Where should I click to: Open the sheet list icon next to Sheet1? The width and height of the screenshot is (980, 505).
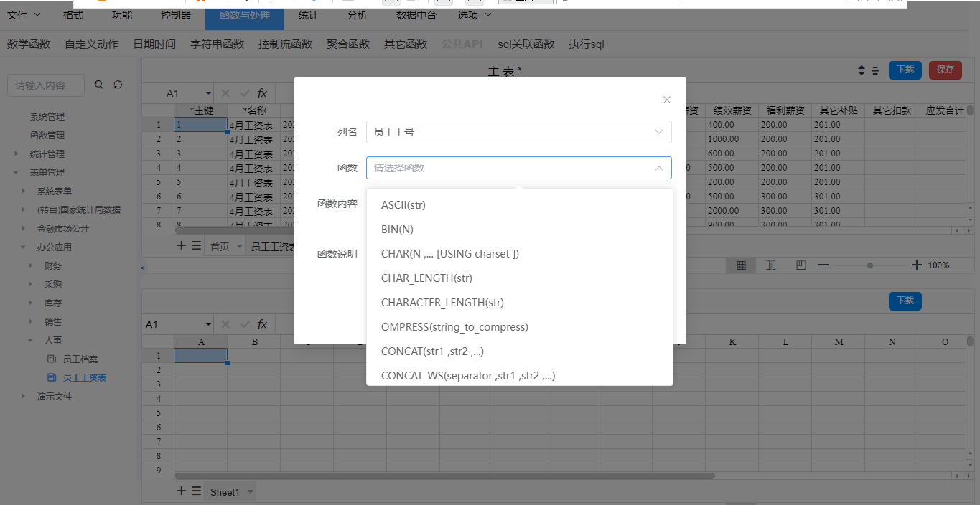[x=196, y=491]
